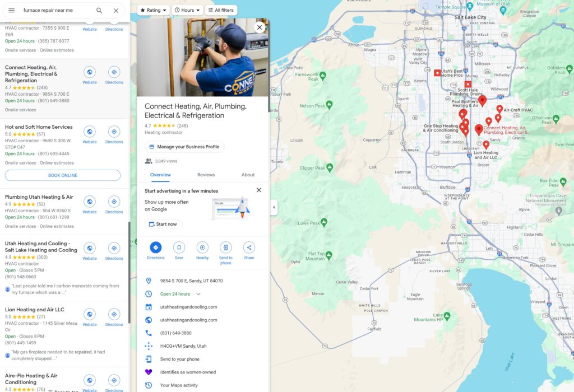The image size is (574, 392).
Task: Open website for Aire-Flo Heating & Air
Action: [90, 383]
